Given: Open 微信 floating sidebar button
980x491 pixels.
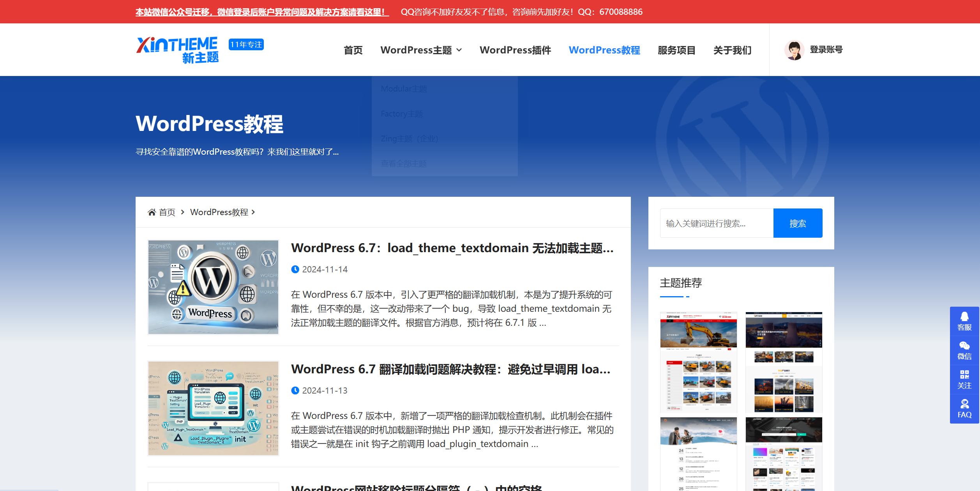Looking at the screenshot, I should point(964,351).
